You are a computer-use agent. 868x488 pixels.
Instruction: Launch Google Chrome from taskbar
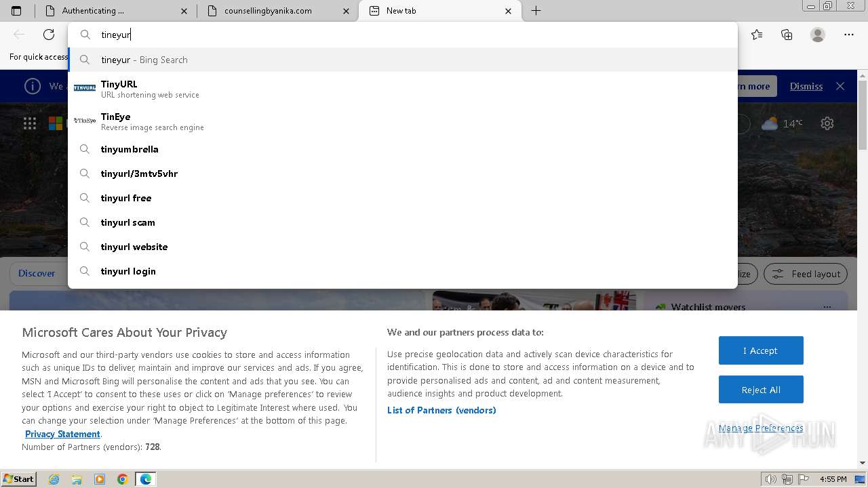click(123, 479)
